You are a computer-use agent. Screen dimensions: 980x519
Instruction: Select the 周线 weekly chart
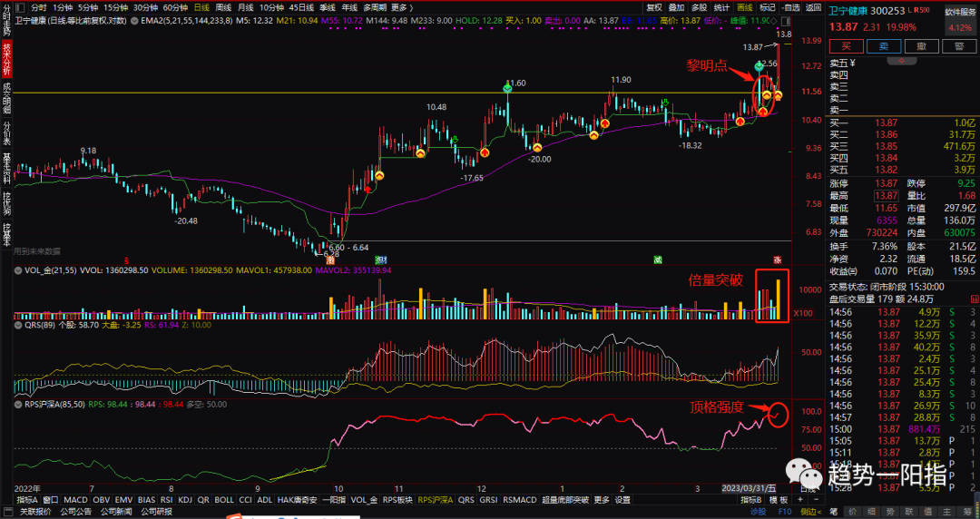223,7
